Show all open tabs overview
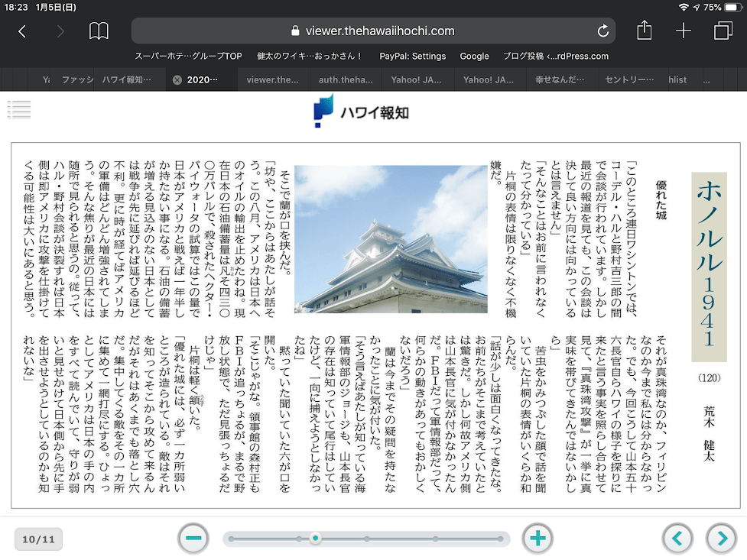Screen dimensions: 747x560 click(x=723, y=31)
